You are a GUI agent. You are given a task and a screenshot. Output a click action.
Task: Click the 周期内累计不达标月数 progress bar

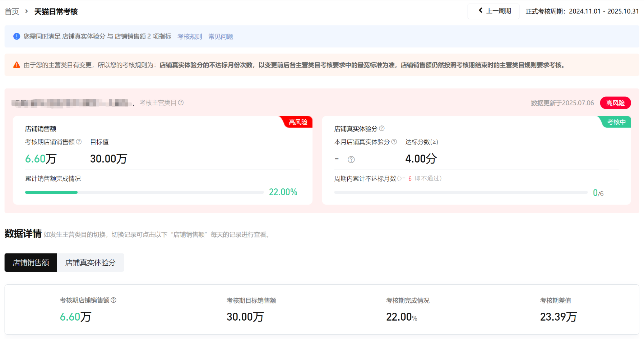point(460,192)
